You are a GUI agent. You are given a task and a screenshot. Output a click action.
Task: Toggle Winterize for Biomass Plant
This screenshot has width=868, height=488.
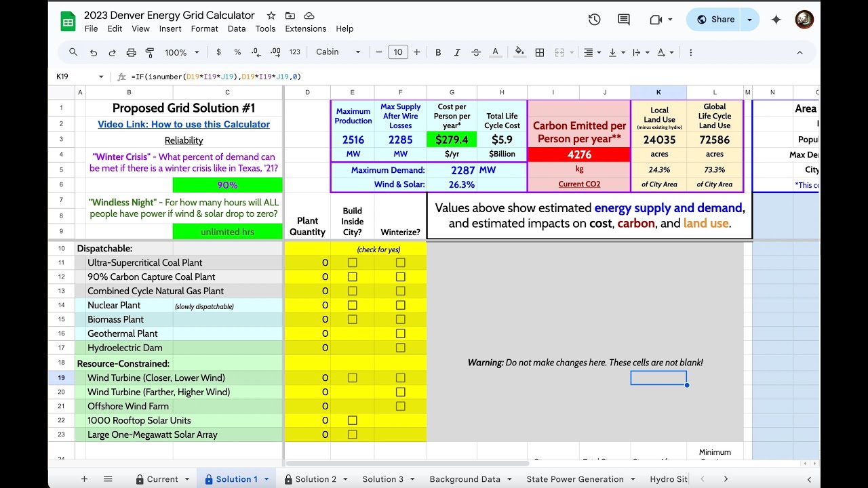tap(400, 319)
